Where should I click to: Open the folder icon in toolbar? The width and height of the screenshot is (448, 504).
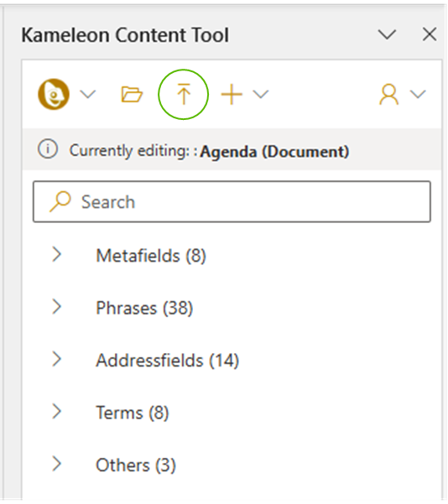(132, 94)
